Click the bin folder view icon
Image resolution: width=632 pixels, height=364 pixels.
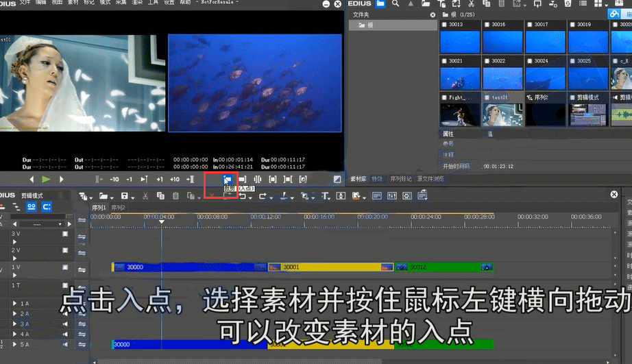(x=380, y=3)
